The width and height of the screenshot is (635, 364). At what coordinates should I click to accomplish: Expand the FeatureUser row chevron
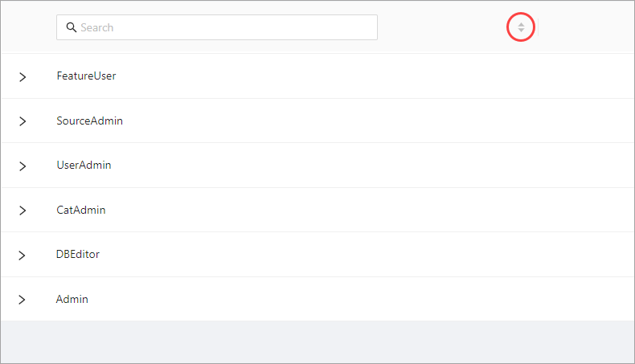23,76
